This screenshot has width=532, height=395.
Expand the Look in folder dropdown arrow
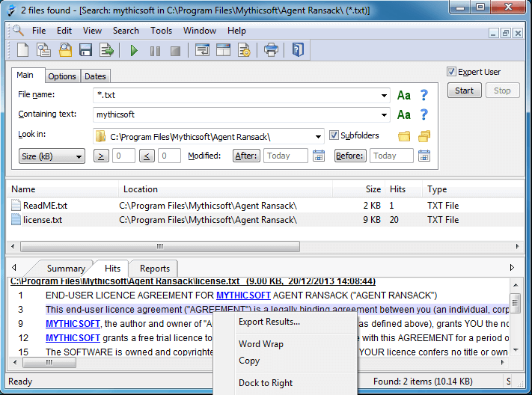coord(318,137)
